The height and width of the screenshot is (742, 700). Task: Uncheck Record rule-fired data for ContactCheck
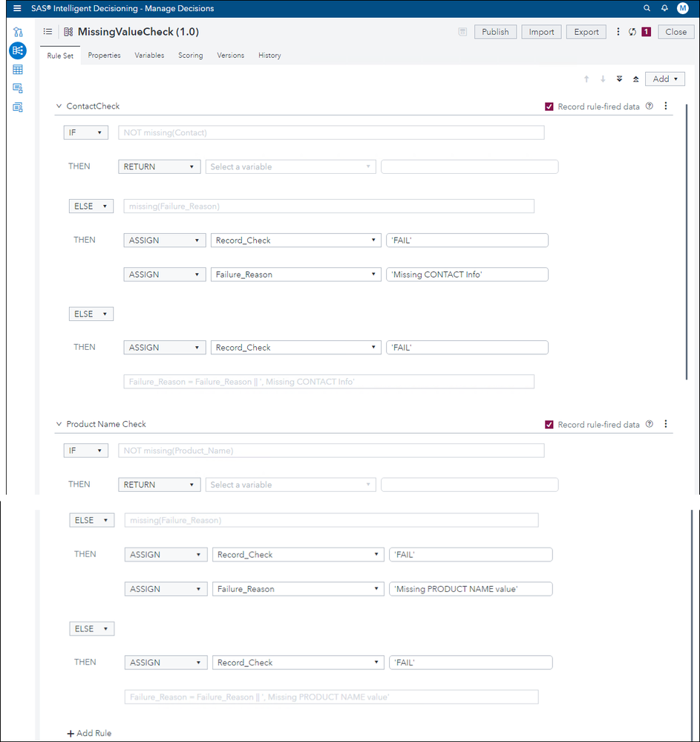(549, 106)
